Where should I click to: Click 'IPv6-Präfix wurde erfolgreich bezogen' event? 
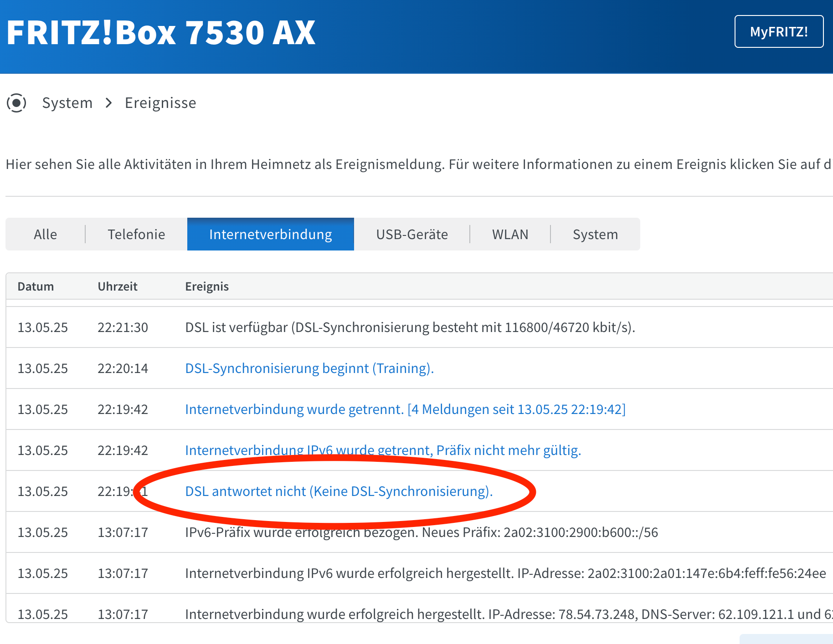422,532
